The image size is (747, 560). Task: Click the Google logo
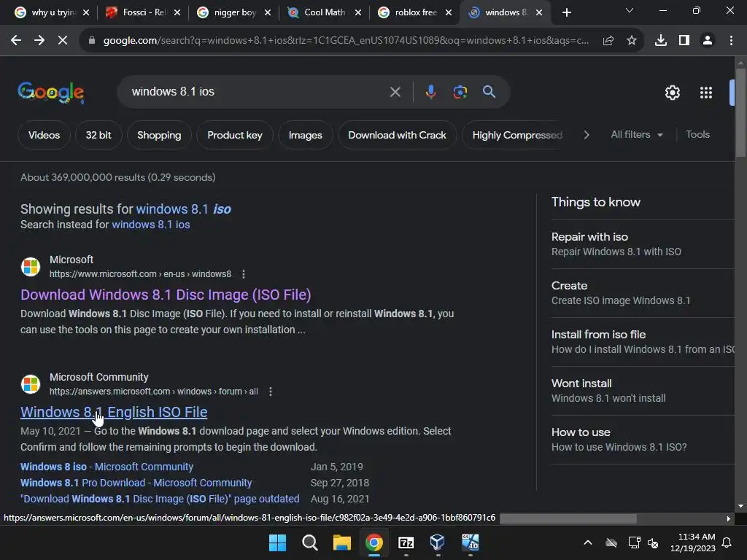point(51,92)
